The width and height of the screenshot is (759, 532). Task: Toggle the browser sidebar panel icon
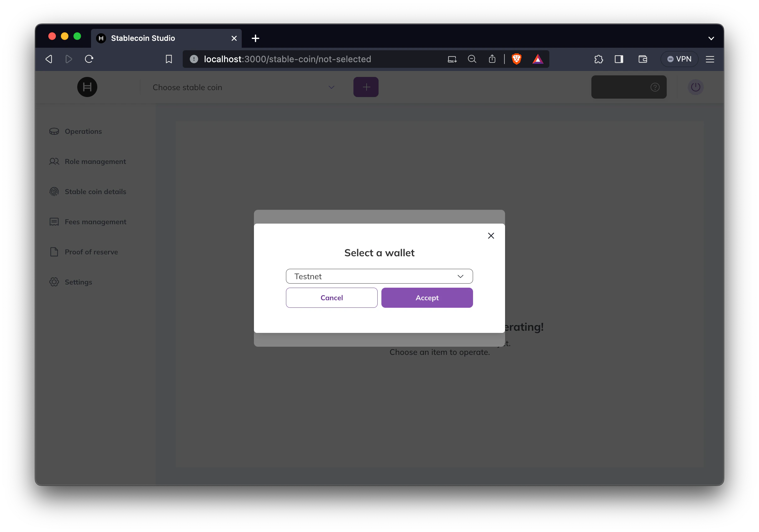click(x=619, y=59)
